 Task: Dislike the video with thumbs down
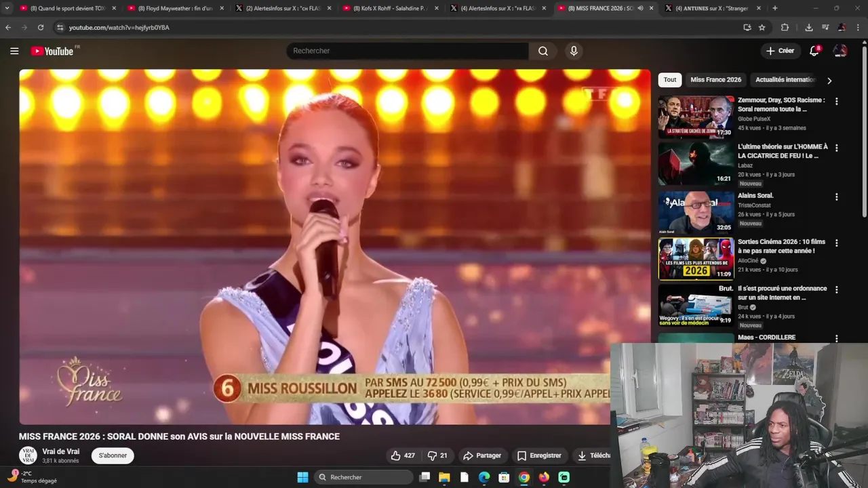437,455
